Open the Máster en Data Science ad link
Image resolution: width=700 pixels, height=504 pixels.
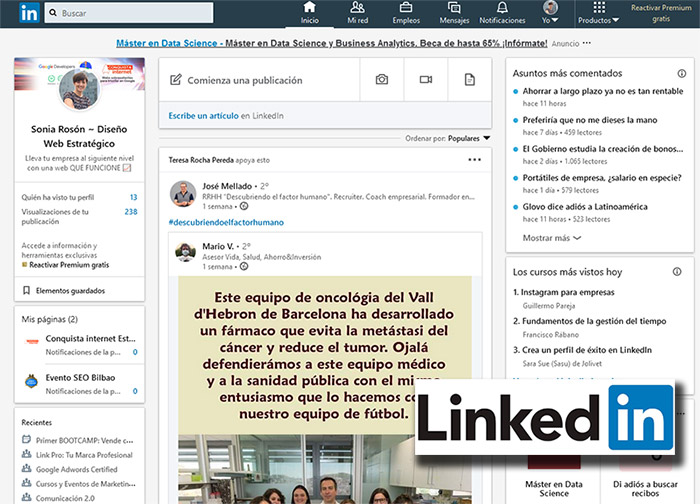click(x=331, y=43)
